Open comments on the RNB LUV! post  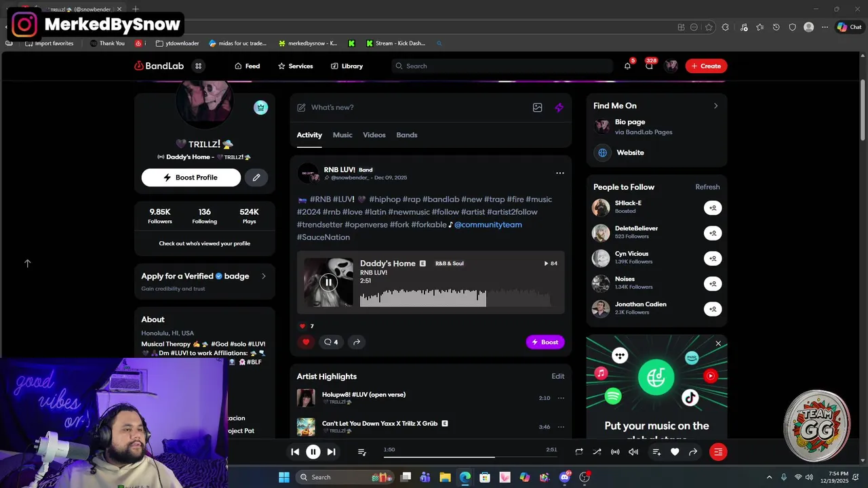pos(331,342)
